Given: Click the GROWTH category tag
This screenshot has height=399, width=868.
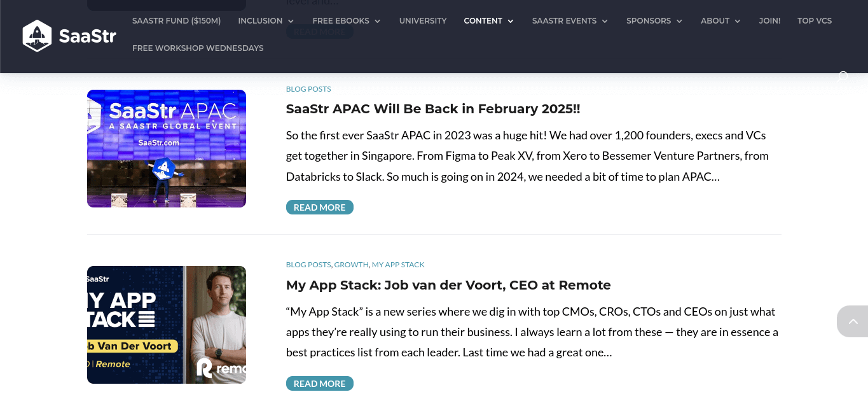Looking at the screenshot, I should point(351,264).
